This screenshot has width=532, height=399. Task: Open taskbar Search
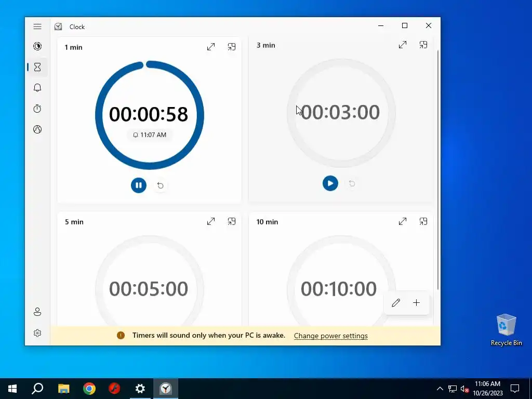[37, 389]
